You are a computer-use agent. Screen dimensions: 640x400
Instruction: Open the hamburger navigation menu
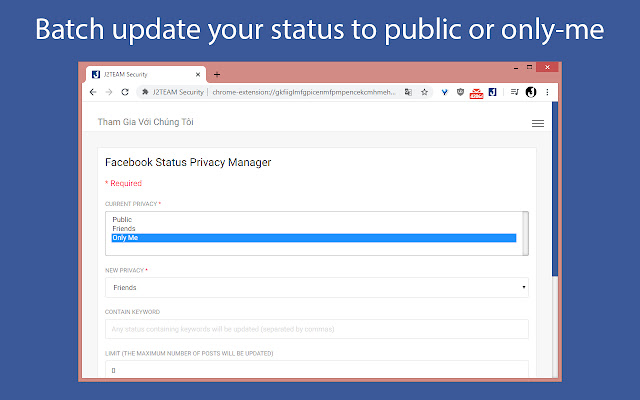(x=537, y=123)
